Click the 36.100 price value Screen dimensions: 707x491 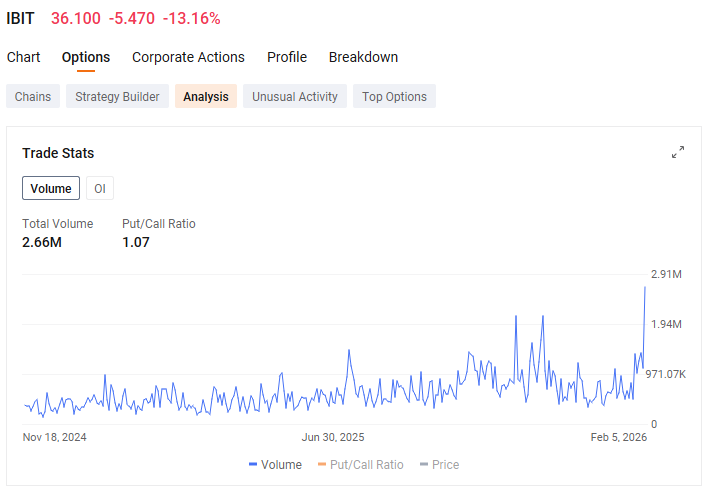click(x=76, y=18)
